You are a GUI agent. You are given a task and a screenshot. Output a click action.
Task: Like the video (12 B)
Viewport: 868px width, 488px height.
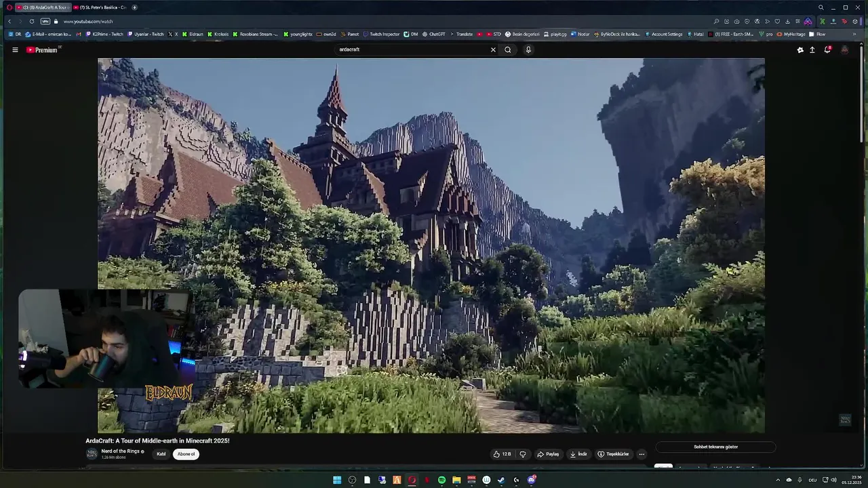coord(502,454)
